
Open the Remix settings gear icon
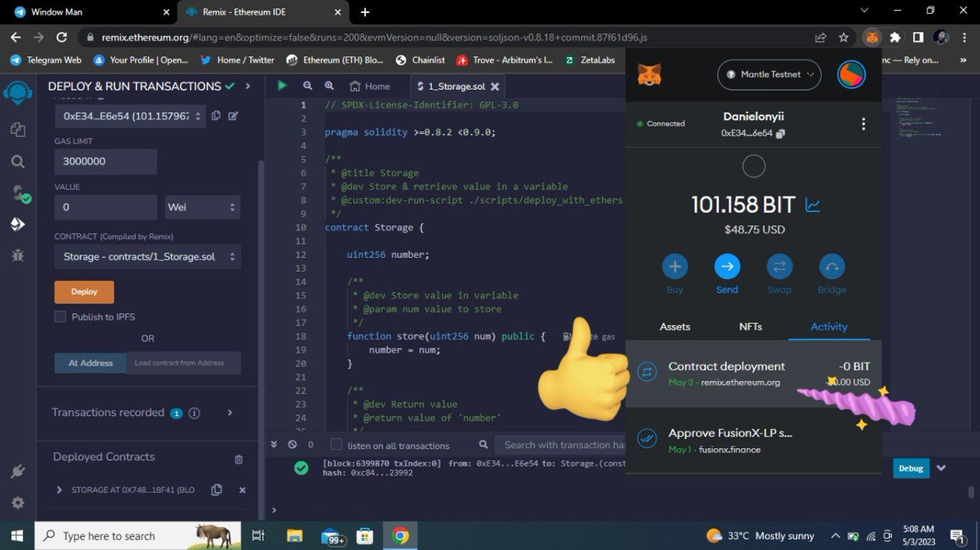tap(18, 503)
